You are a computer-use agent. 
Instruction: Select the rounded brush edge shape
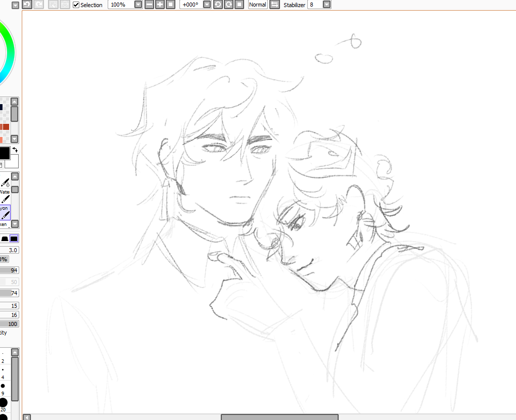pyautogui.click(x=5, y=239)
